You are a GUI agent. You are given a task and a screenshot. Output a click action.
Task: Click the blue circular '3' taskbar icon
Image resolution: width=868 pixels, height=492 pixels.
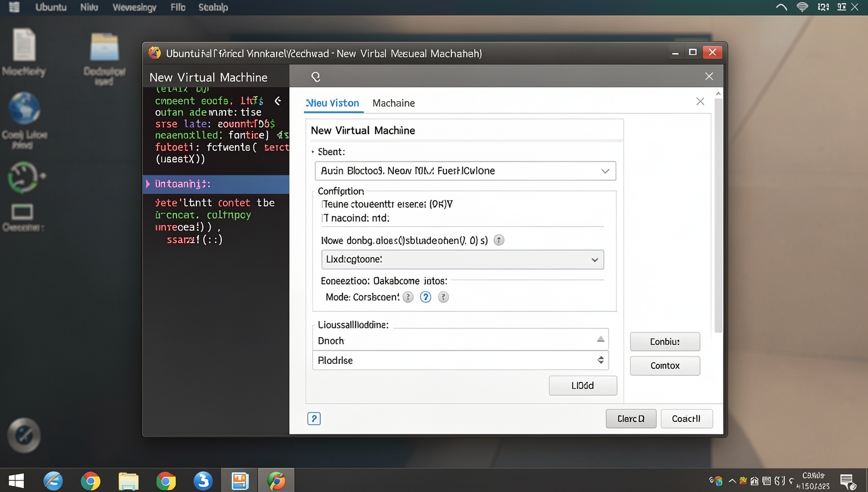(x=203, y=481)
